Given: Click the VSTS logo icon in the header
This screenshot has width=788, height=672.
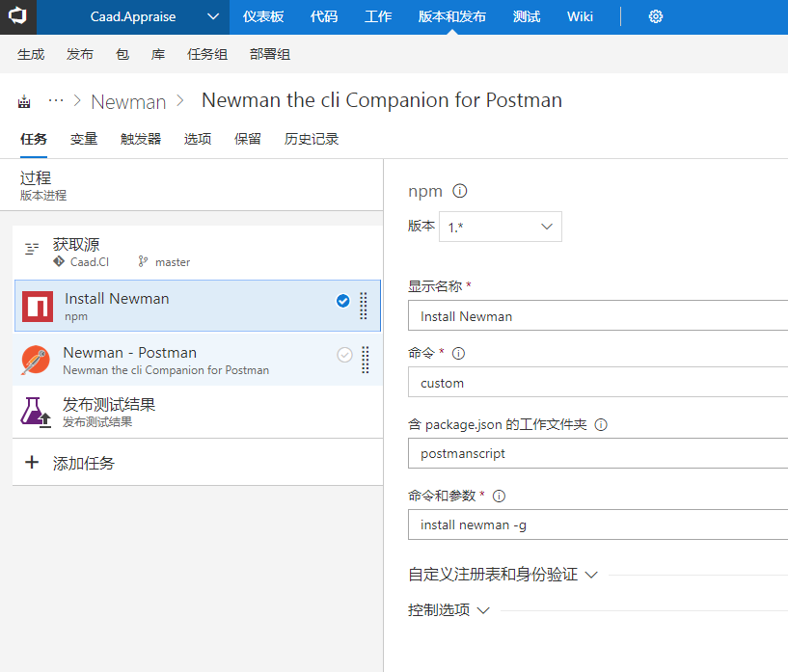Looking at the screenshot, I should [17, 16].
